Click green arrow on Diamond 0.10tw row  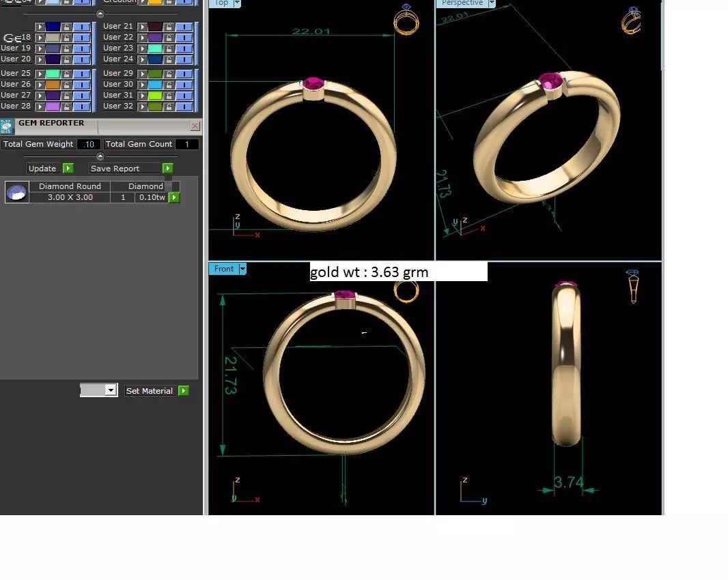174,197
